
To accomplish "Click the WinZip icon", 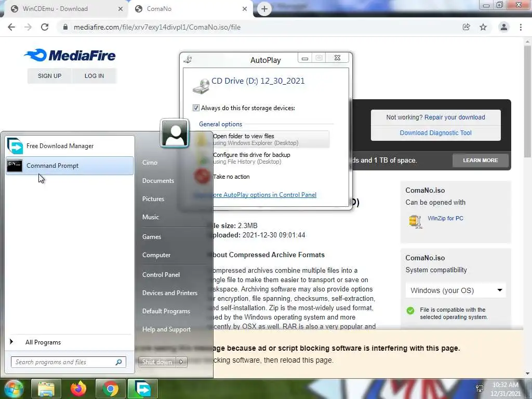I will pyautogui.click(x=415, y=221).
